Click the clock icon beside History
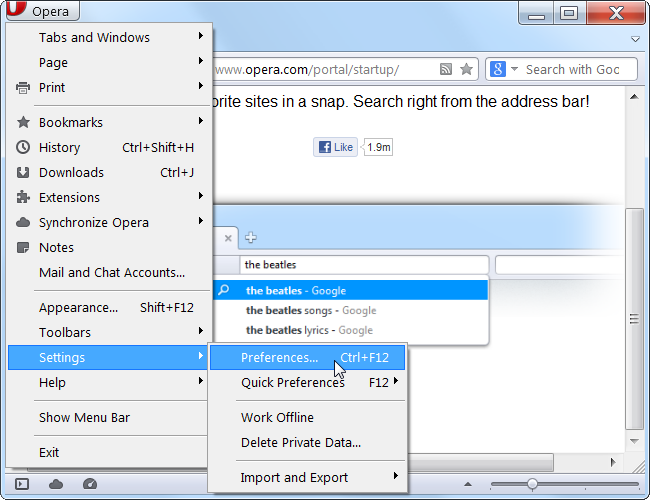Screen dimensions: 650x500 pyautogui.click(x=23, y=147)
